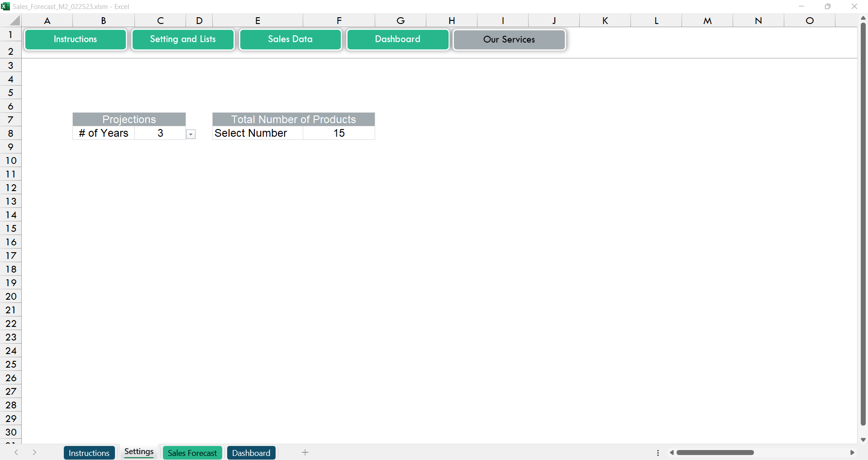Image resolution: width=868 pixels, height=460 pixels.
Task: Select the Settings sheet tab
Action: [139, 452]
